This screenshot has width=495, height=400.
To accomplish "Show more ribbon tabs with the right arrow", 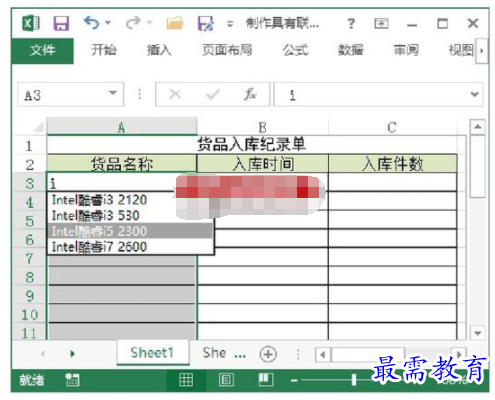I will click(481, 51).
